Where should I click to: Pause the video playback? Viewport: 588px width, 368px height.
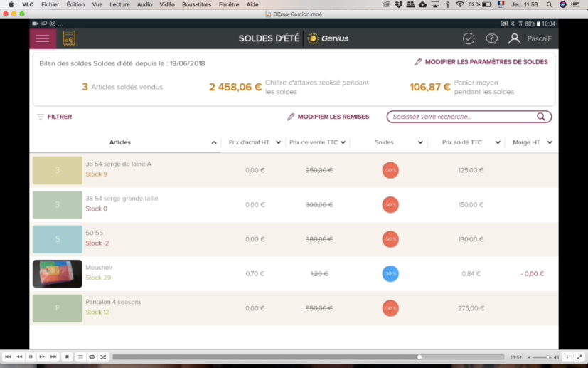click(x=31, y=357)
